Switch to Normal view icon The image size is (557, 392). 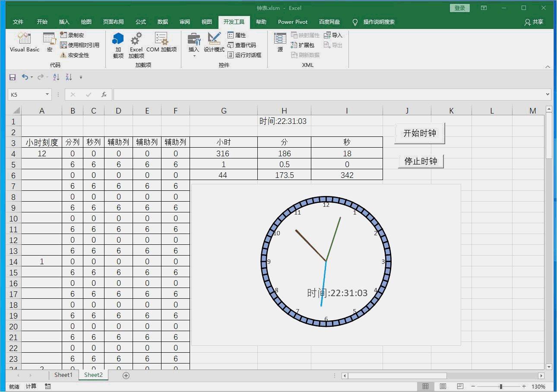pyautogui.click(x=425, y=386)
